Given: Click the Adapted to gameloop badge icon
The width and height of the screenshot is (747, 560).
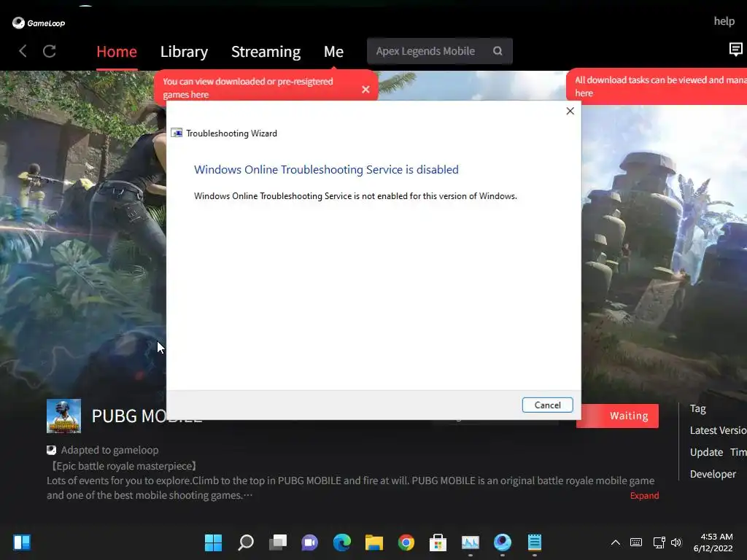Looking at the screenshot, I should (x=52, y=449).
